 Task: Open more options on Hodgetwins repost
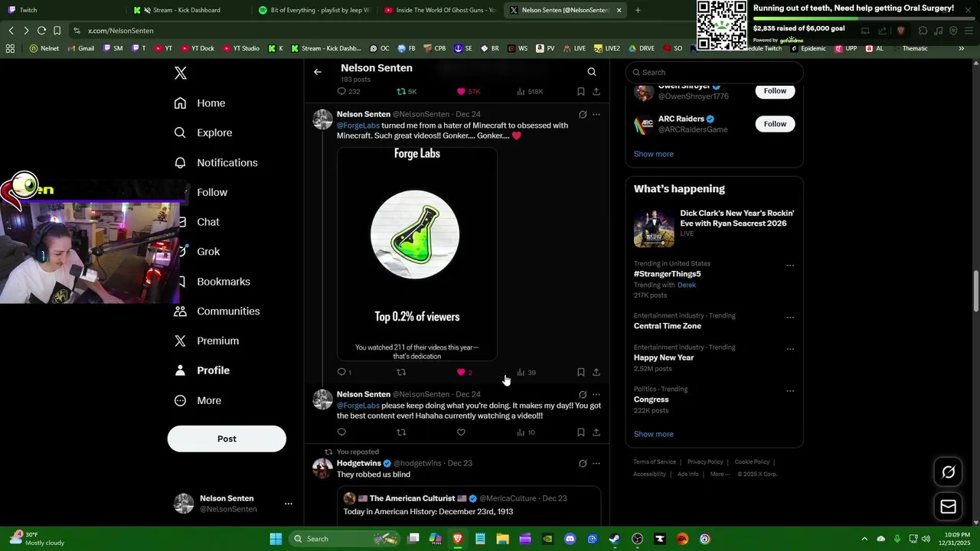point(596,464)
